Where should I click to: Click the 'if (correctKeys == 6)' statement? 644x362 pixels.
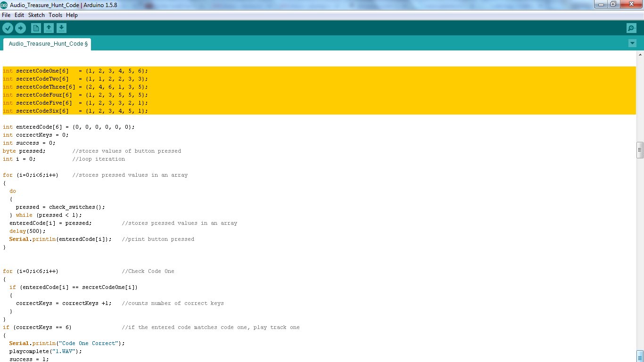pos(37,327)
